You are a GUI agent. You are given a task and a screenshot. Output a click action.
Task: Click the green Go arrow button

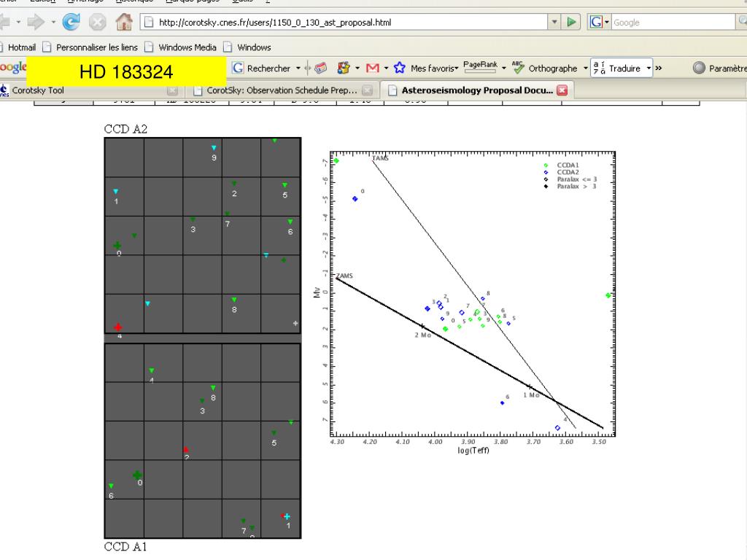pos(571,22)
